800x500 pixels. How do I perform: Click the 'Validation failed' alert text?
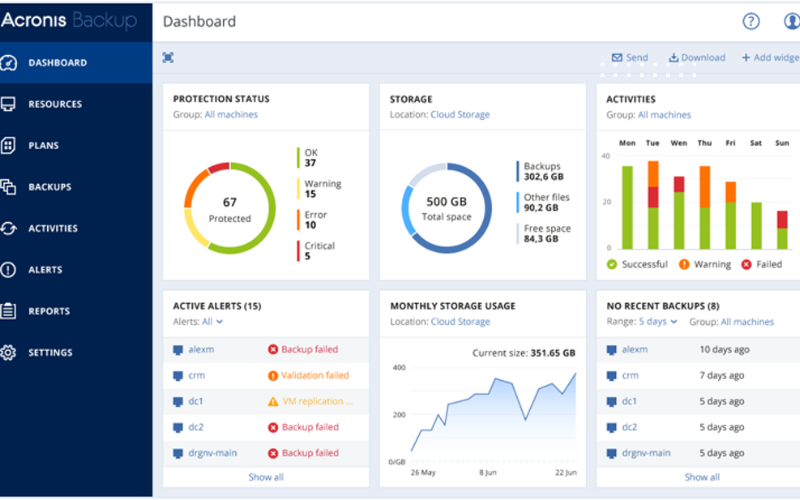pos(315,376)
